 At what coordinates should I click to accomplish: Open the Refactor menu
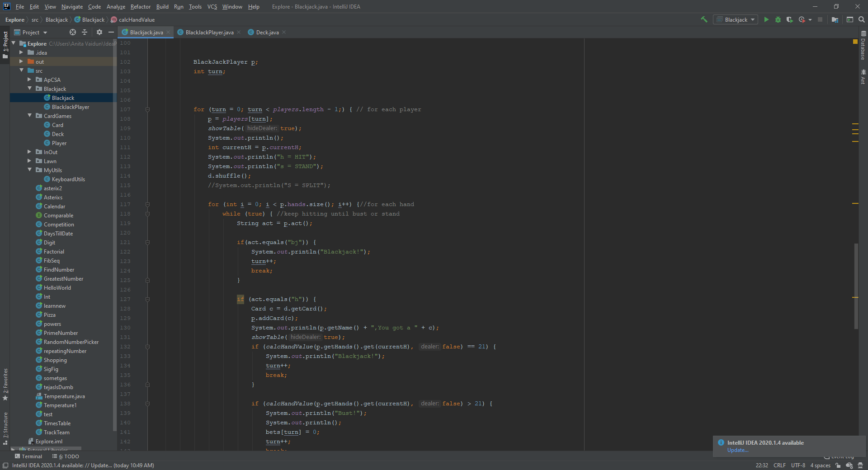coord(140,7)
